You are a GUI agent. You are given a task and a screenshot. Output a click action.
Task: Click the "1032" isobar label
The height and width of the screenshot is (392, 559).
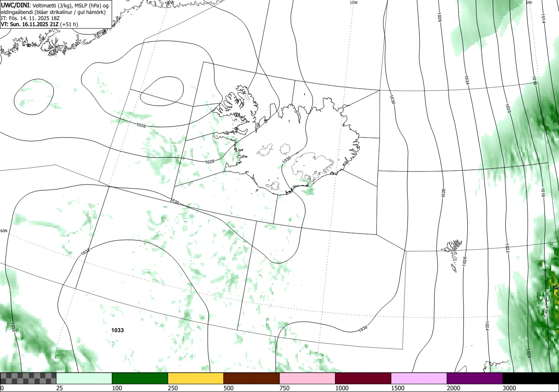coord(85,252)
